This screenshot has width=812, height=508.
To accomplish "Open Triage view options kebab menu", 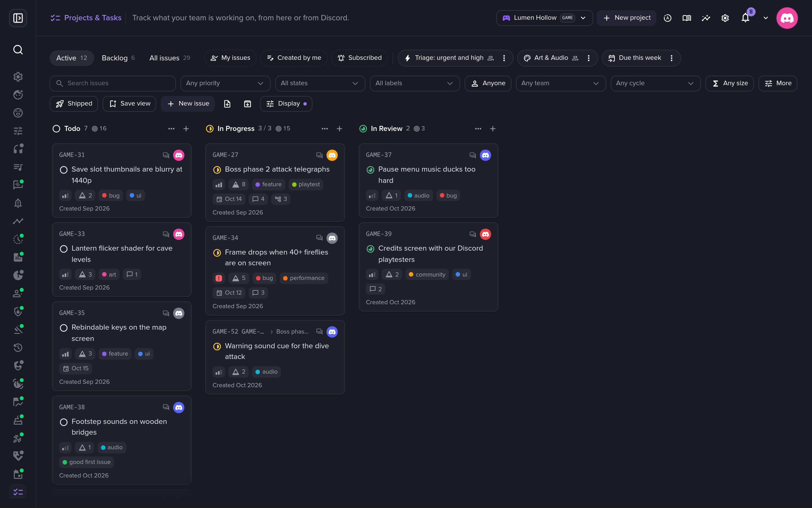I will 504,58.
